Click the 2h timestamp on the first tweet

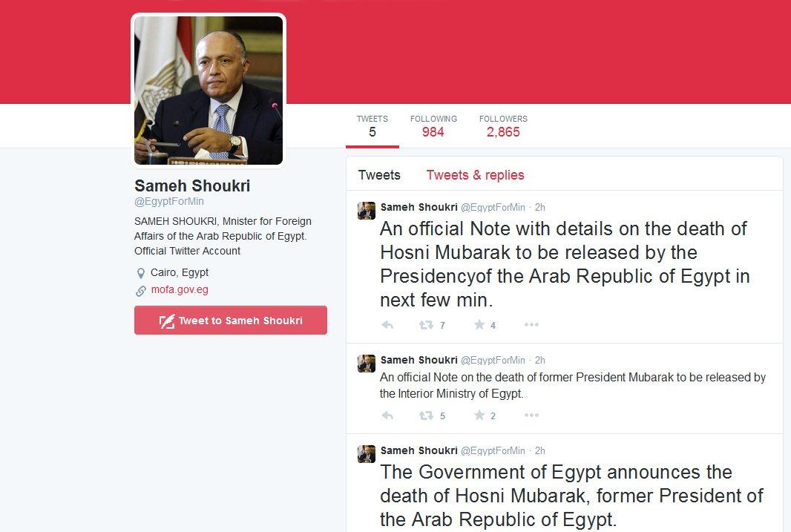[539, 207]
